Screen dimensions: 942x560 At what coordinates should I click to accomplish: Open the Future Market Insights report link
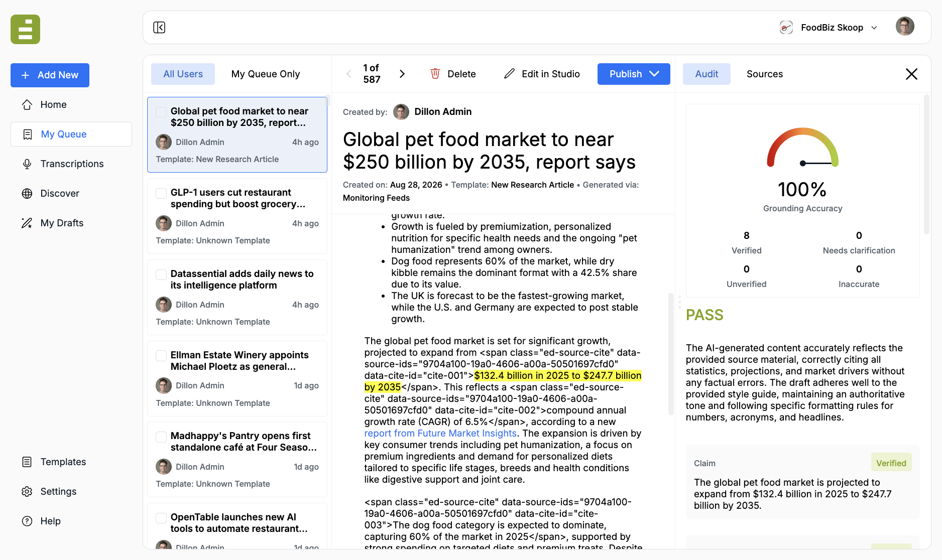point(440,433)
